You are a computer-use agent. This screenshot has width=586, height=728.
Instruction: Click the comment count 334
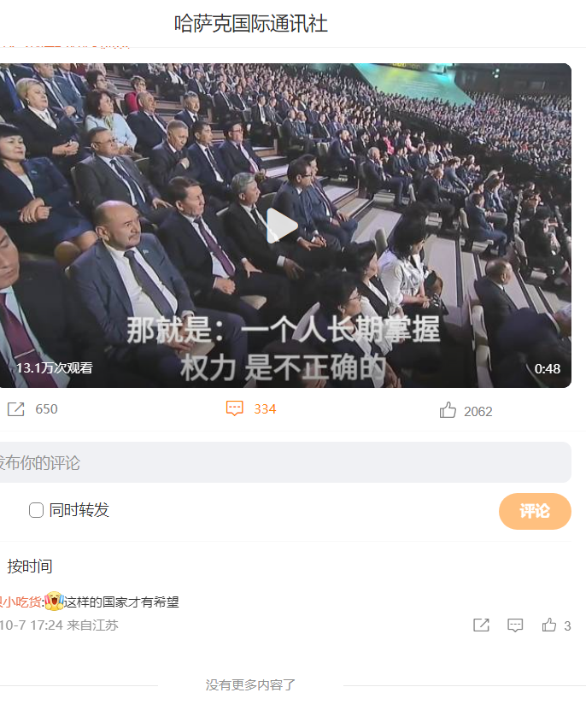pyautogui.click(x=265, y=409)
